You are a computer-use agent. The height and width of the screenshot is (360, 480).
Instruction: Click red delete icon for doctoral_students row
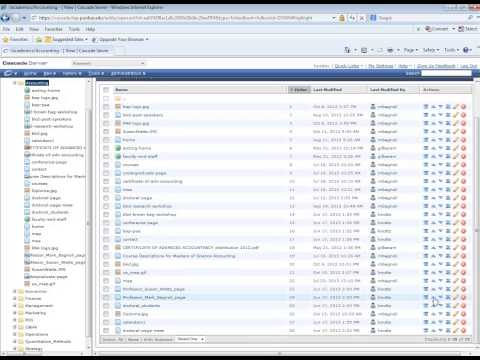[x=463, y=306]
